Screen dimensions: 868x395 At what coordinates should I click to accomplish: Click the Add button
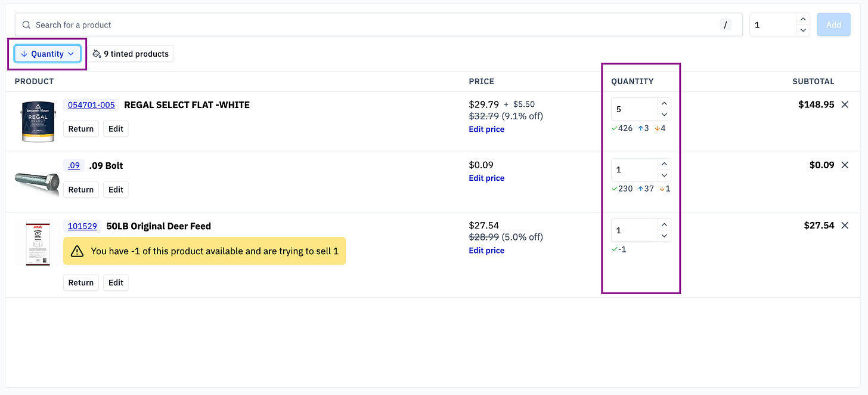pyautogui.click(x=833, y=25)
